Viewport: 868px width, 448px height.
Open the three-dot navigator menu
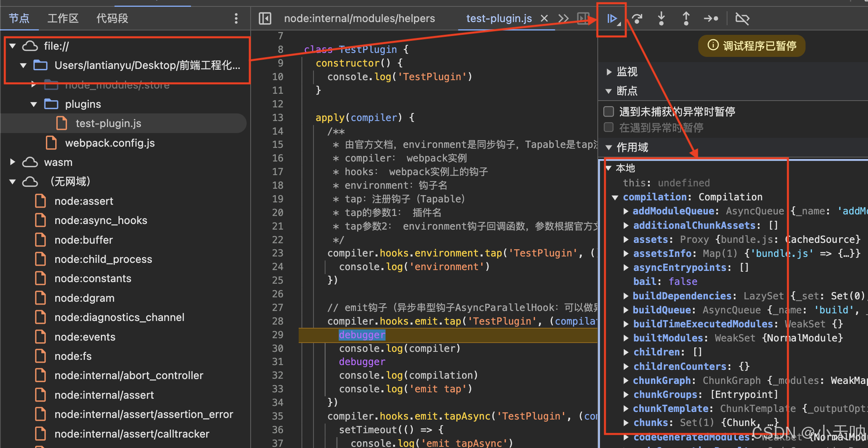(236, 18)
